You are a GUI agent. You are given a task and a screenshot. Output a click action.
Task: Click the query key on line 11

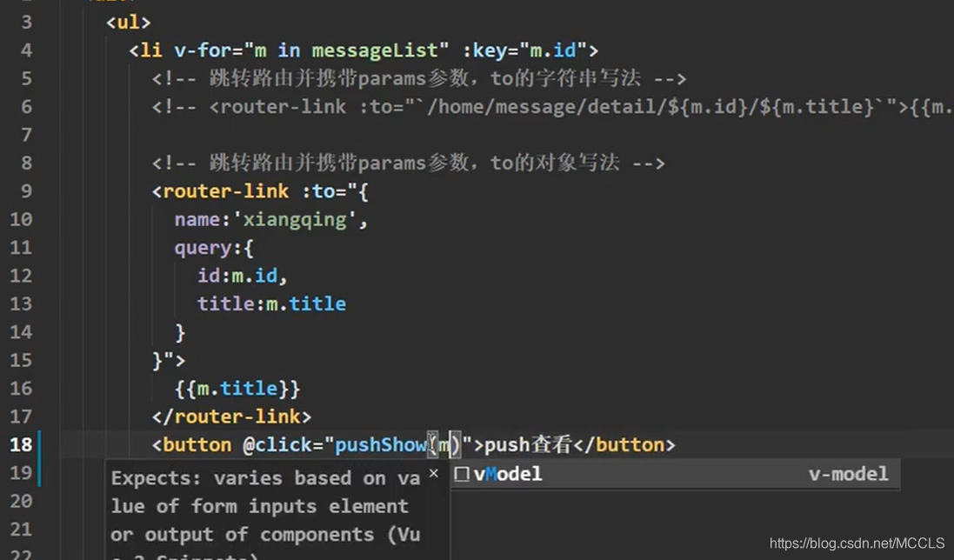pos(203,248)
